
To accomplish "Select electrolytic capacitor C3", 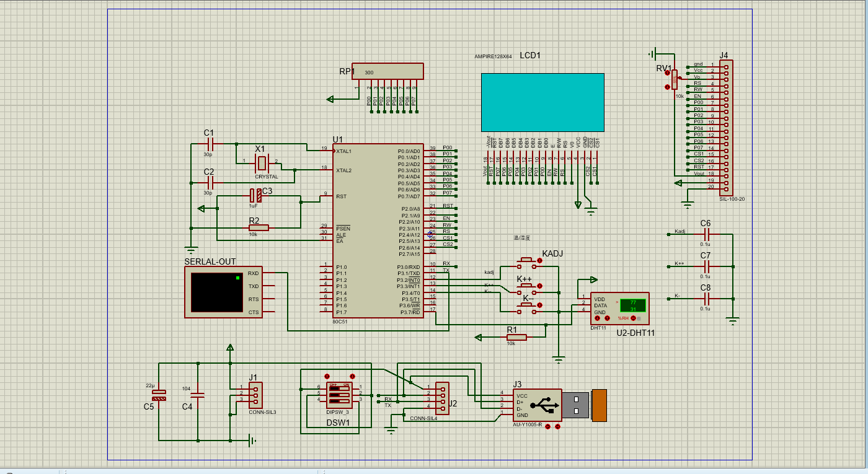I will pyautogui.click(x=255, y=195).
